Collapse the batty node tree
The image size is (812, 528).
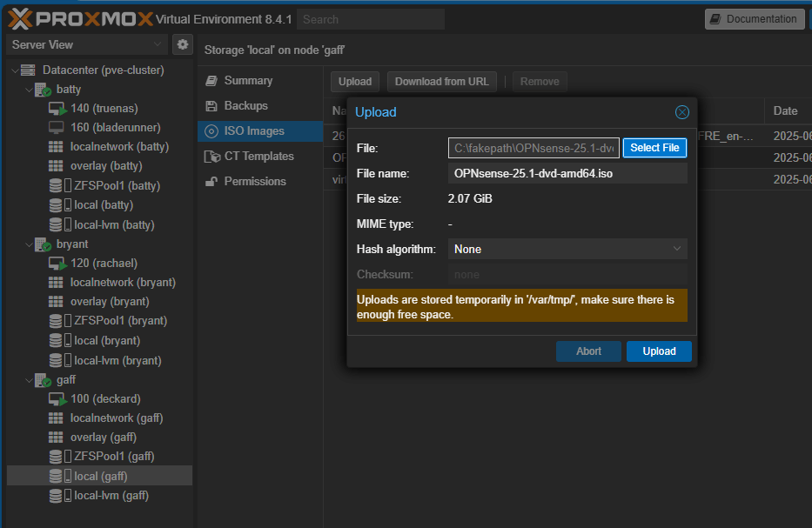tap(29, 90)
